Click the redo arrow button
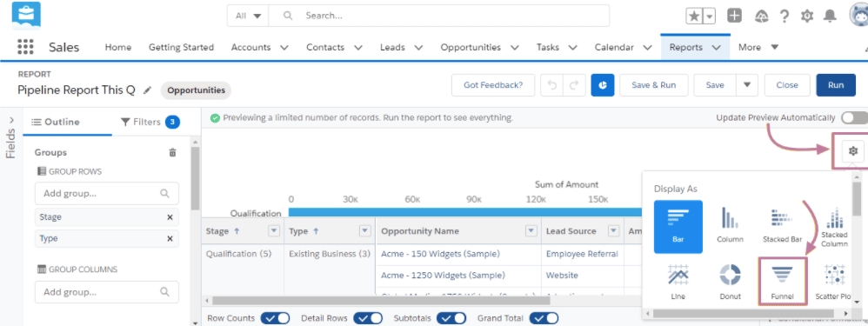Screen dimensions: 868x326 [x=574, y=85]
